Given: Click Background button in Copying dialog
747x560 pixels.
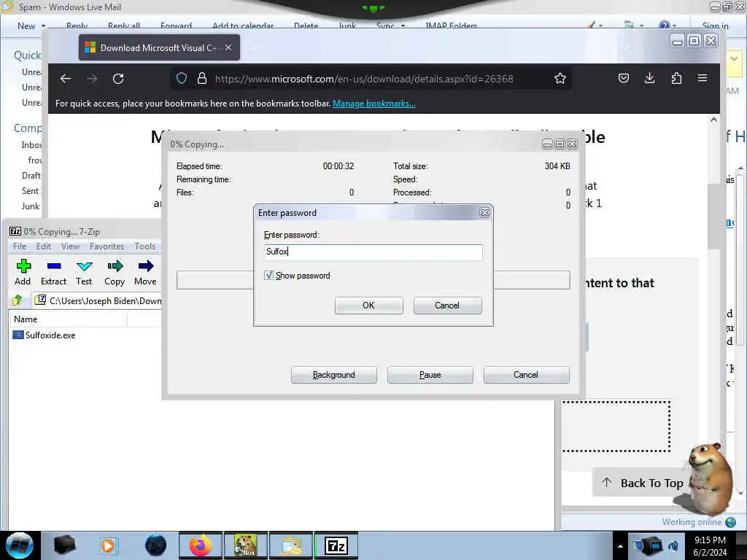Looking at the screenshot, I should pyautogui.click(x=334, y=375).
